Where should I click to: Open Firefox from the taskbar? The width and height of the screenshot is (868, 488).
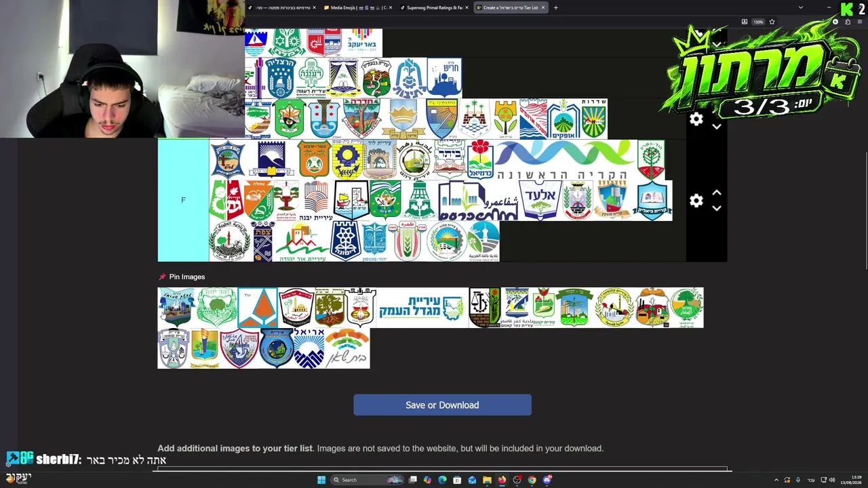click(x=502, y=480)
